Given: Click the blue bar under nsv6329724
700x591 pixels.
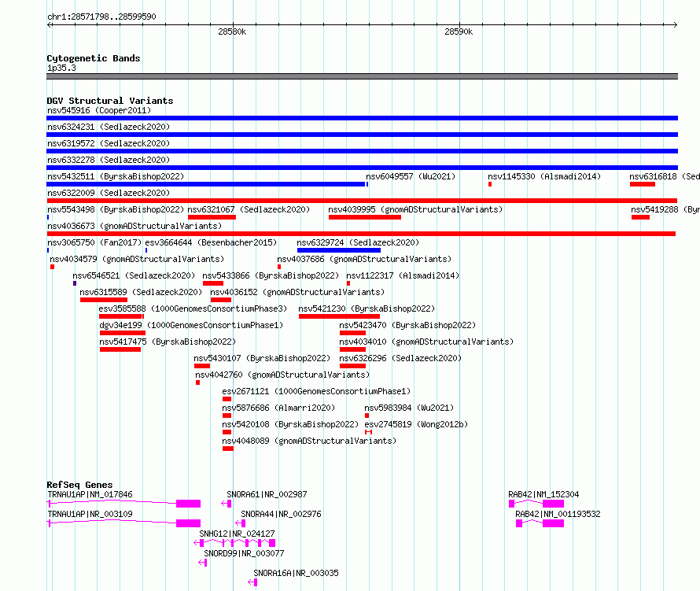Looking at the screenshot, I should pyautogui.click(x=339, y=250).
